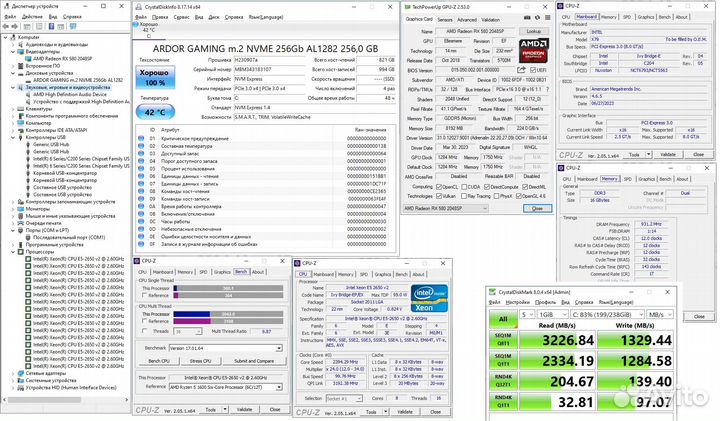Viewport: 720px width, 421px height.
Task: Click the Submit and Compare button
Action: (x=254, y=361)
